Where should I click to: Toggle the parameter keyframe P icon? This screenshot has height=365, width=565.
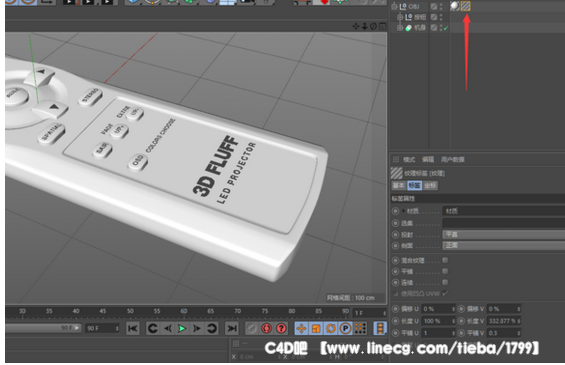pos(345,329)
